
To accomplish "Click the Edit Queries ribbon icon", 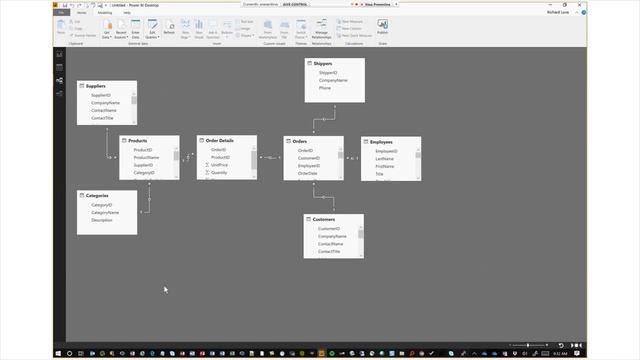I will (x=152, y=24).
